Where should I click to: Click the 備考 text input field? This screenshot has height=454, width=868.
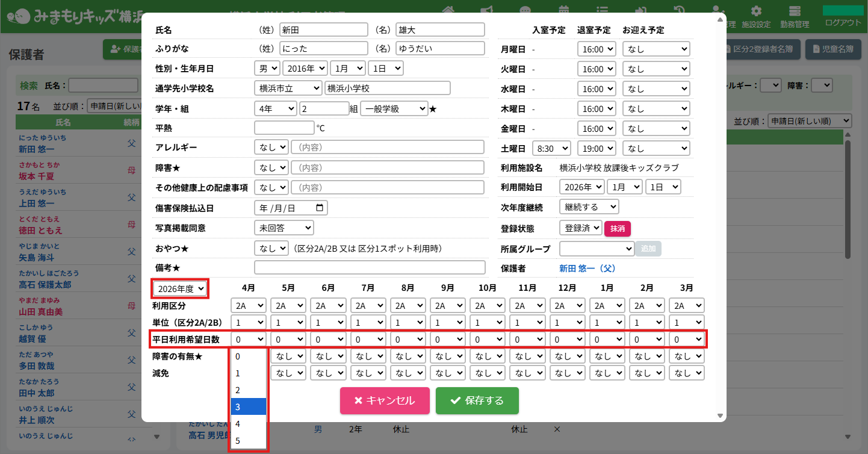(x=370, y=267)
